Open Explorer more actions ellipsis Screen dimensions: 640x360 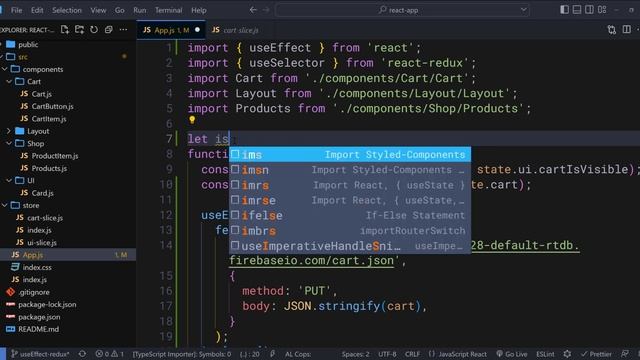(x=123, y=29)
